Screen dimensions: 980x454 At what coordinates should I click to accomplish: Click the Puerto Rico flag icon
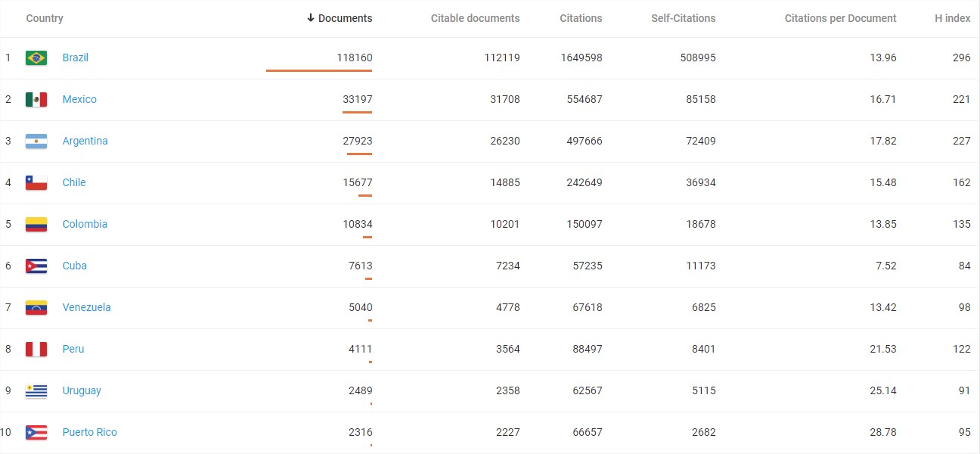coord(36,433)
